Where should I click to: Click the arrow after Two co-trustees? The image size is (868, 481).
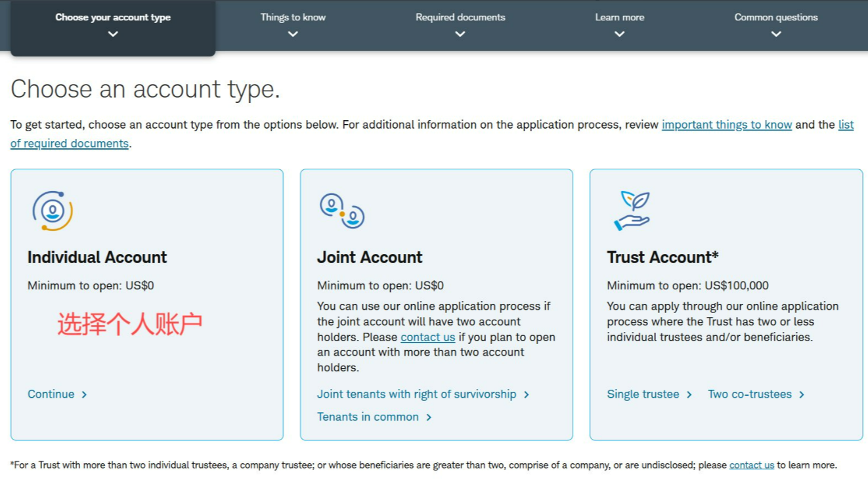(801, 394)
